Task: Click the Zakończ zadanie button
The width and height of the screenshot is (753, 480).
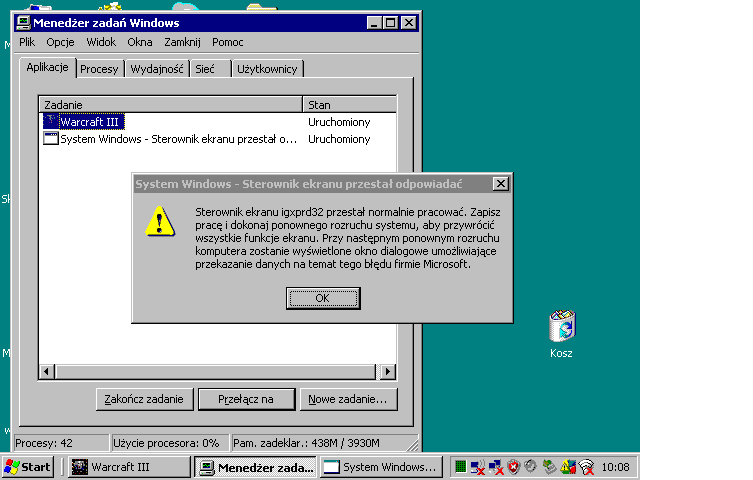Action: [x=145, y=399]
